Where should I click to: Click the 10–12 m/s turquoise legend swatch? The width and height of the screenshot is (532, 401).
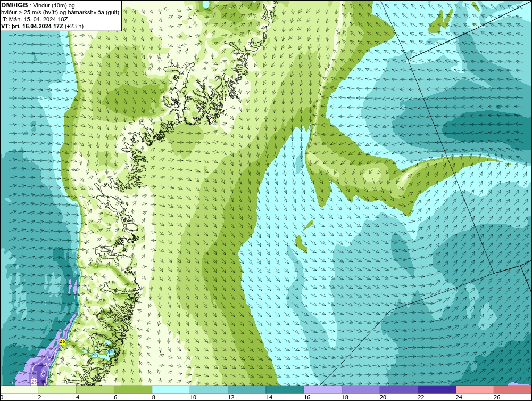click(209, 389)
